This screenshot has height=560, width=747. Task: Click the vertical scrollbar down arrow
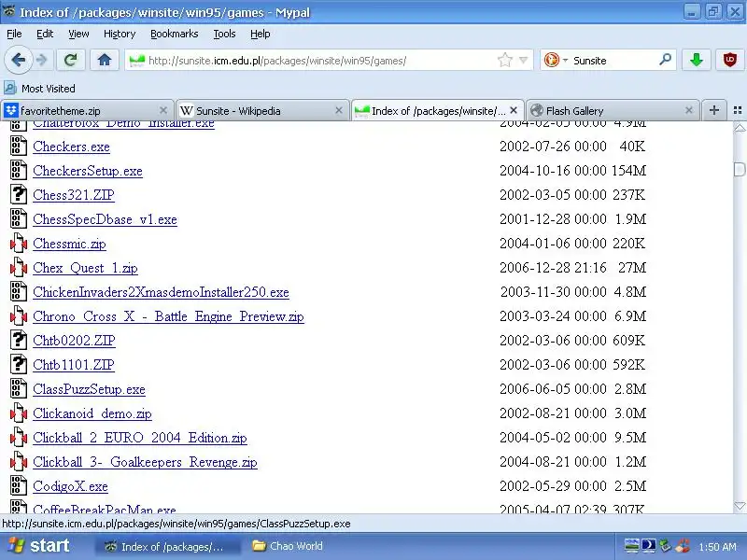pos(740,506)
